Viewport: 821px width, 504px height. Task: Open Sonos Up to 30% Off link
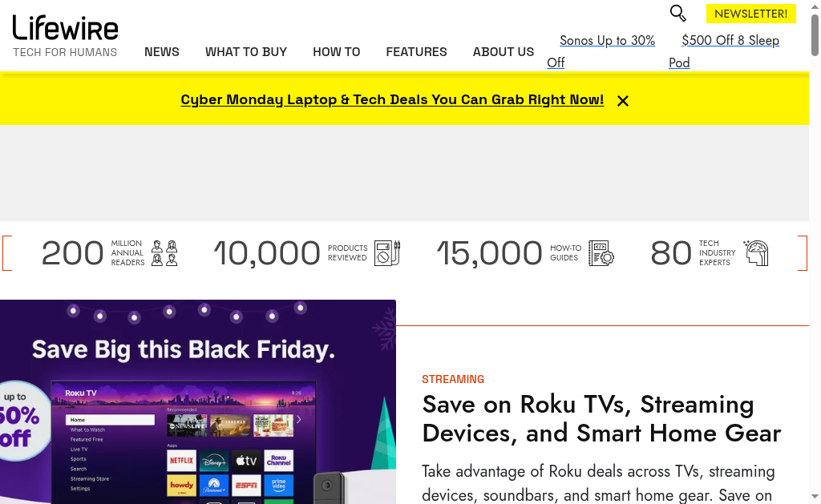coord(607,41)
